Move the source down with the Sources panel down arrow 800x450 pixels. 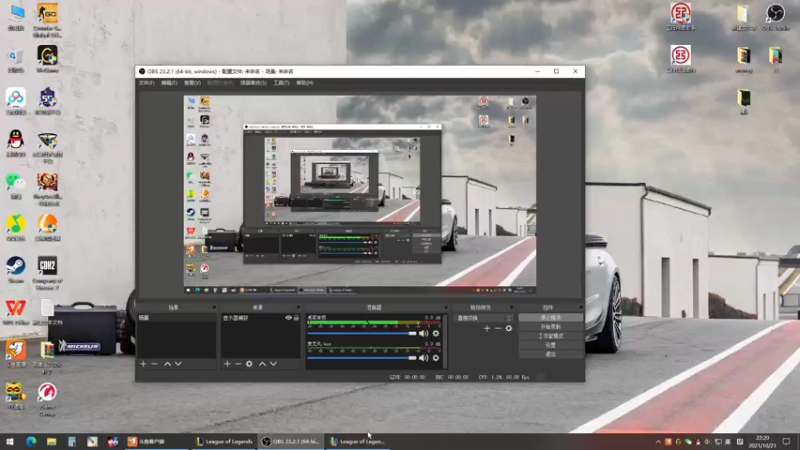[x=273, y=364]
